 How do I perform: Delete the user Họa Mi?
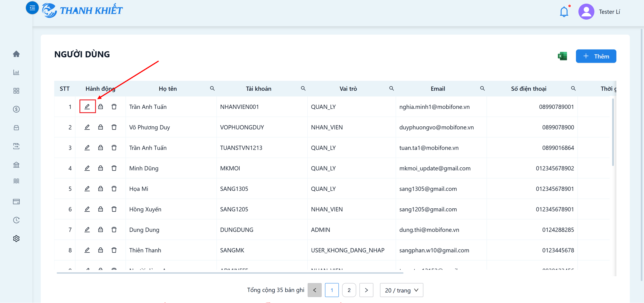(114, 188)
